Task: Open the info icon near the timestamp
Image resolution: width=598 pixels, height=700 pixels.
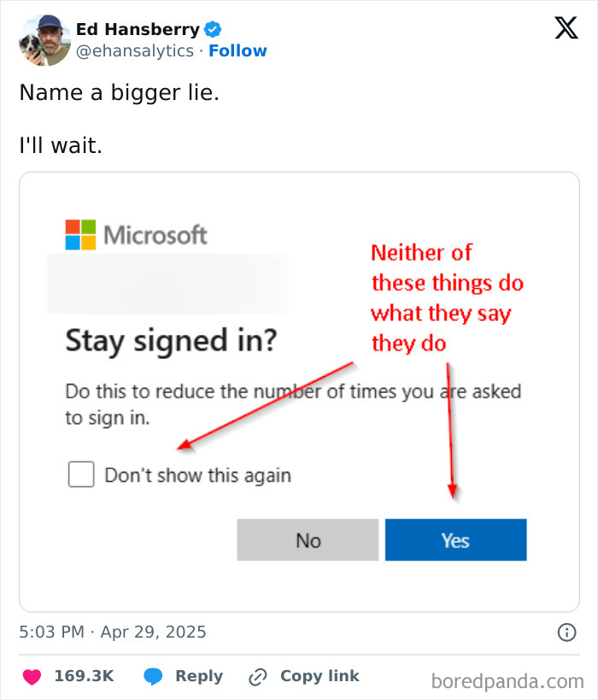Action: coord(568,632)
